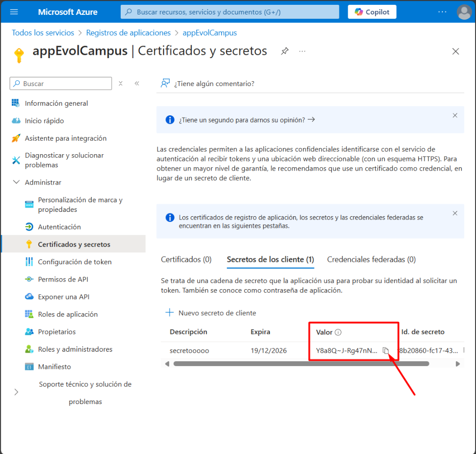Select Certificados y secretos in sidebar
Screen dimensions: 476x454
point(74,245)
